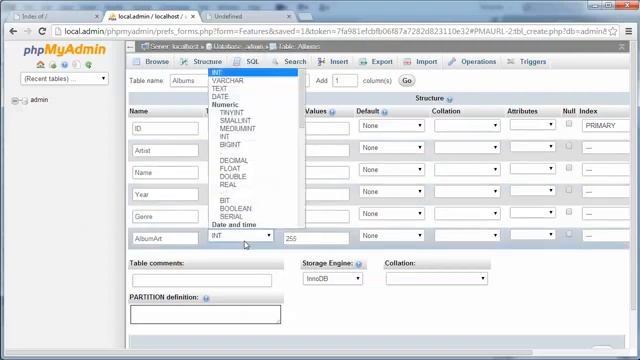
Task: Tick the Null checkbox for Year row
Action: [569, 190]
